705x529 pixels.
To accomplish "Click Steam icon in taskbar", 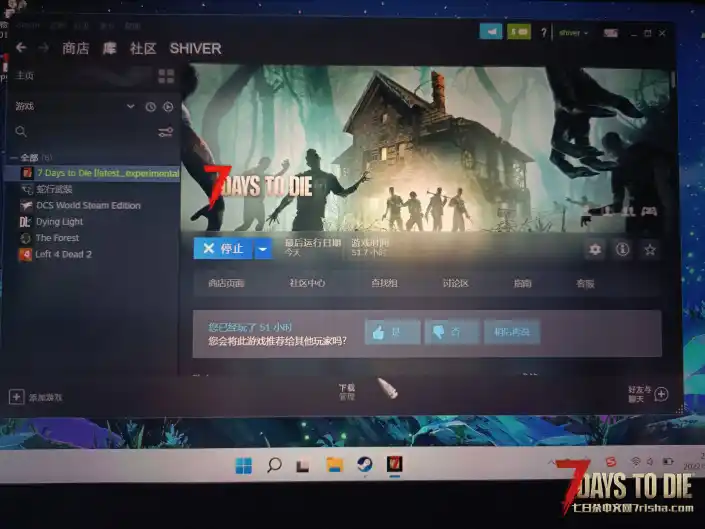I will [364, 464].
